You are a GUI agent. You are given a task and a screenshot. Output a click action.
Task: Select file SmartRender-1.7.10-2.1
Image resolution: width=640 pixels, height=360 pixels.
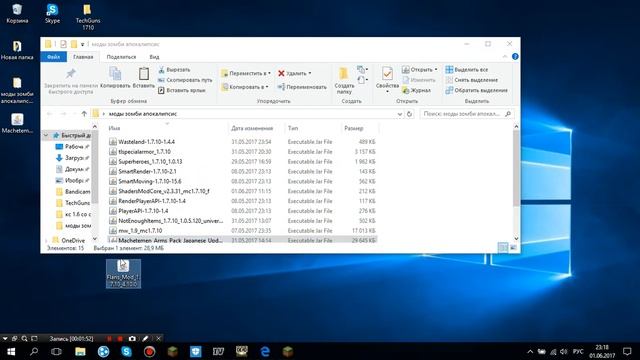(242, 171)
